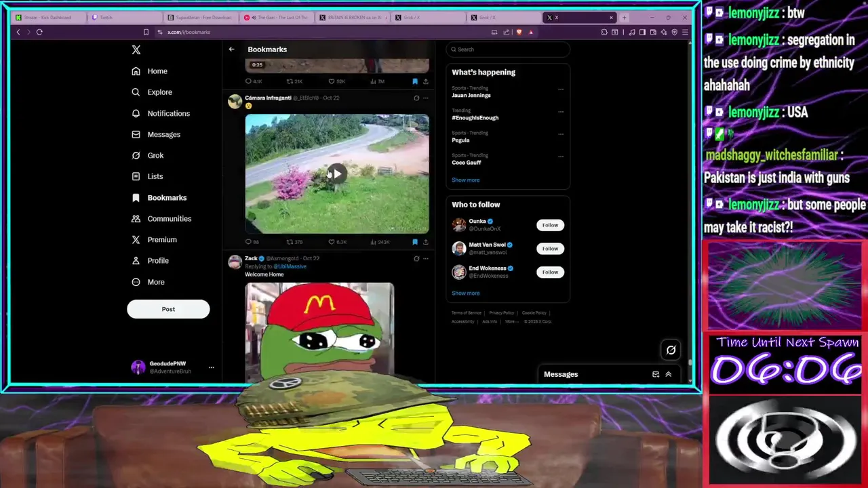Repost the Cámara Infraganti video post
This screenshot has height=488, width=868.
tap(290, 242)
